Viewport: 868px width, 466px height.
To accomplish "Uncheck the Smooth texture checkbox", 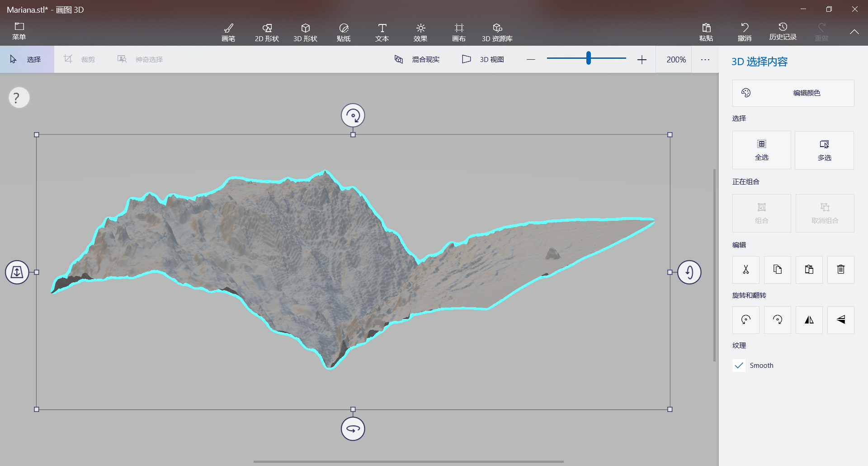I will click(739, 366).
